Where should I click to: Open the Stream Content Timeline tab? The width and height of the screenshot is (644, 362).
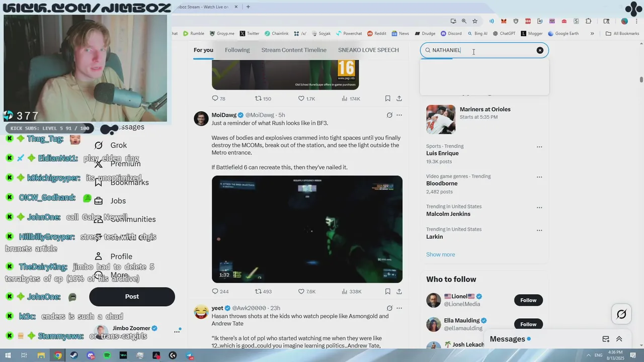(294, 50)
